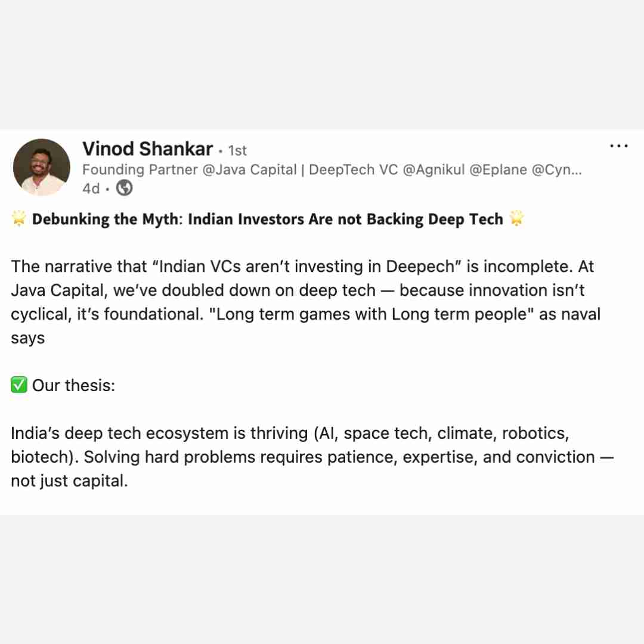This screenshot has height=644, width=644.
Task: Click the sparkle emoji after Deep Tech
Action: point(516,219)
